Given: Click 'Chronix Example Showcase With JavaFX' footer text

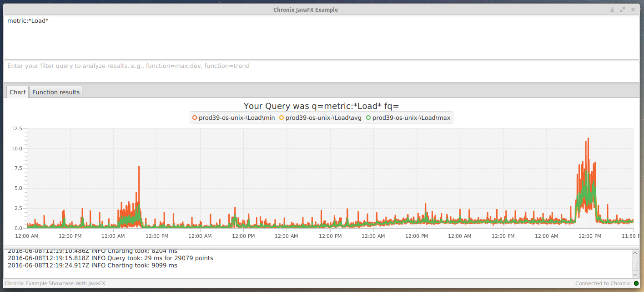Looking at the screenshot, I should pos(55,283).
